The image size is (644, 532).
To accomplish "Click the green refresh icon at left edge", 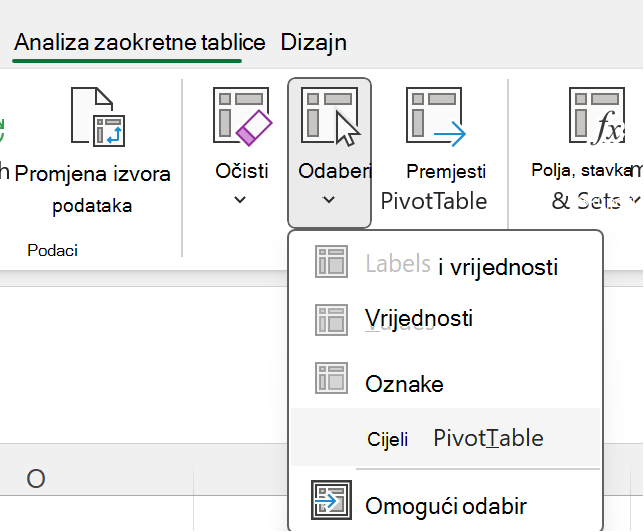I will coord(2,131).
